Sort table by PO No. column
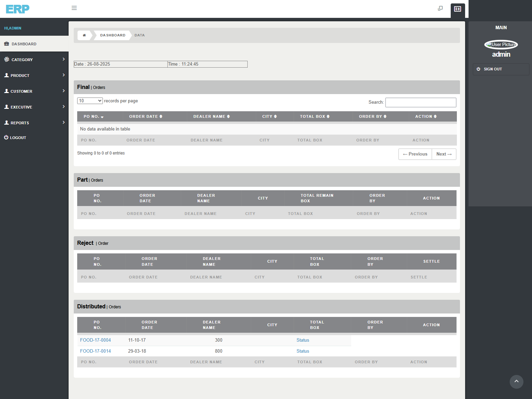This screenshot has width=532, height=399. (x=93, y=117)
